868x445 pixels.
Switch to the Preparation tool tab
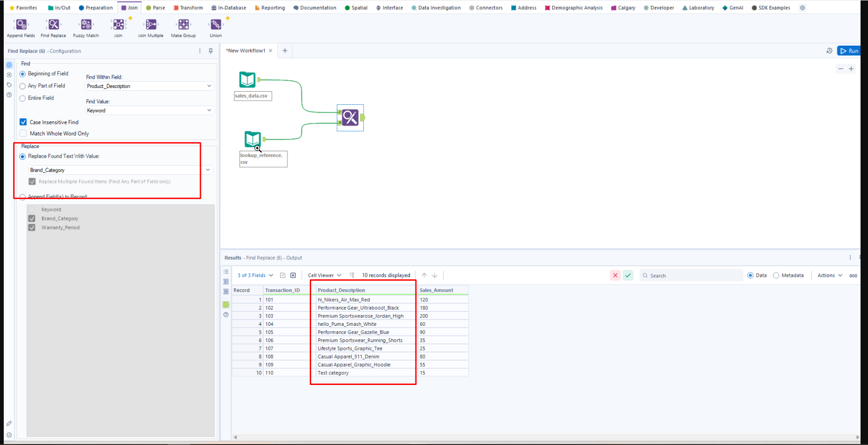coord(96,8)
